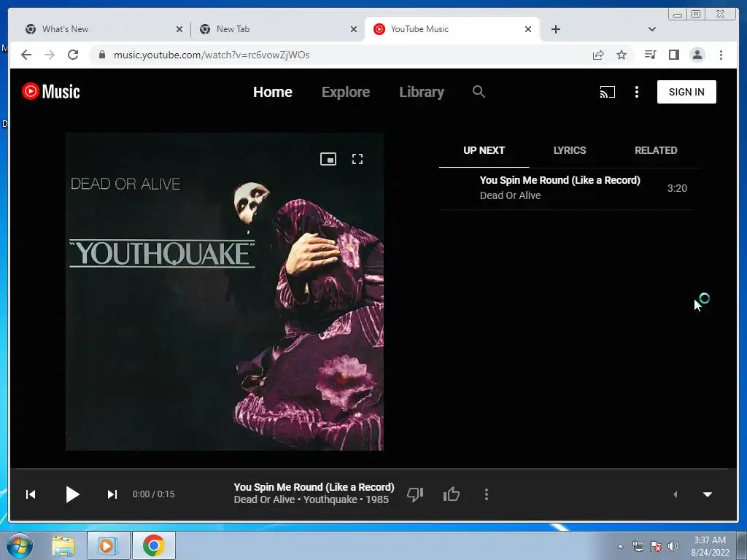Select You Spin Me Round in queue
The height and width of the screenshot is (560, 747).
[565, 188]
